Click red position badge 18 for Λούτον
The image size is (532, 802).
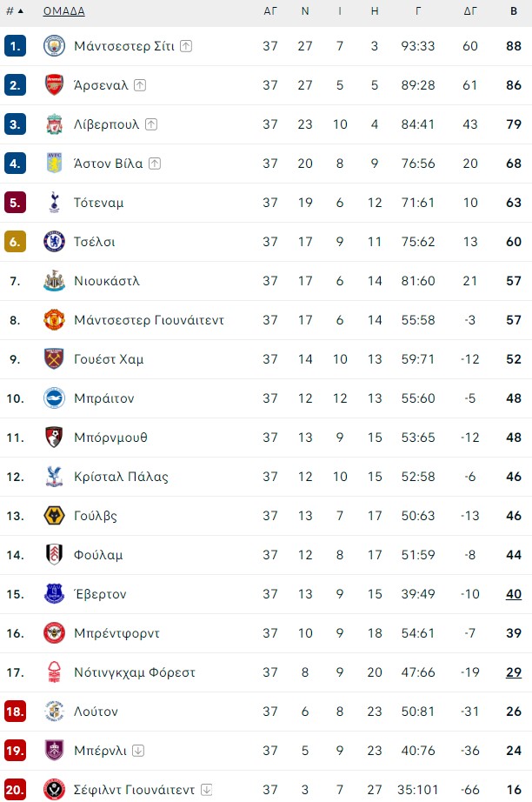coord(15,712)
